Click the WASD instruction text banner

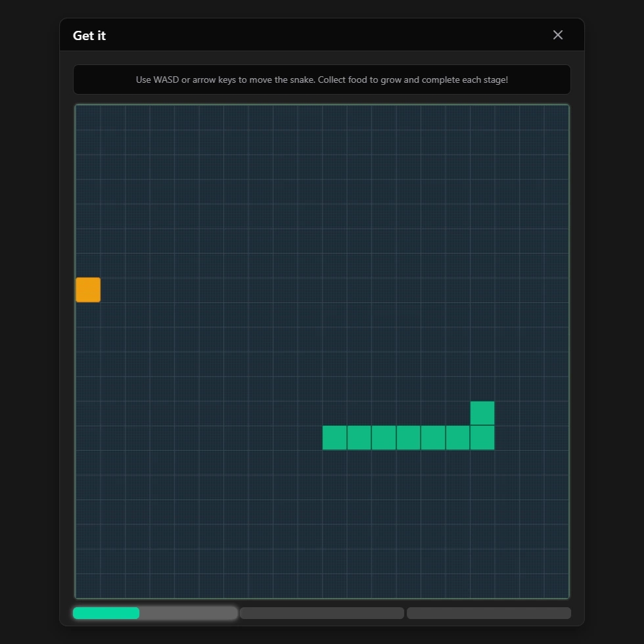click(x=322, y=80)
